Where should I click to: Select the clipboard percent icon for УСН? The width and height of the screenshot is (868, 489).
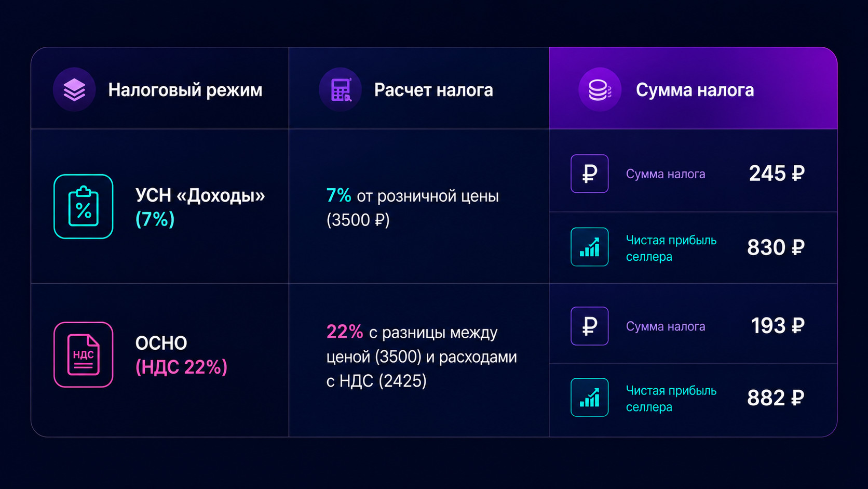click(x=84, y=206)
